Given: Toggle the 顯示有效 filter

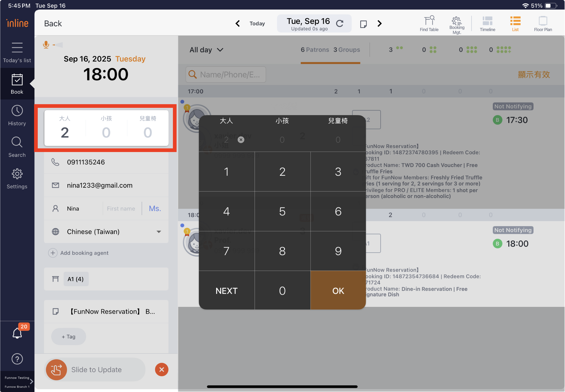Looking at the screenshot, I should coord(534,74).
